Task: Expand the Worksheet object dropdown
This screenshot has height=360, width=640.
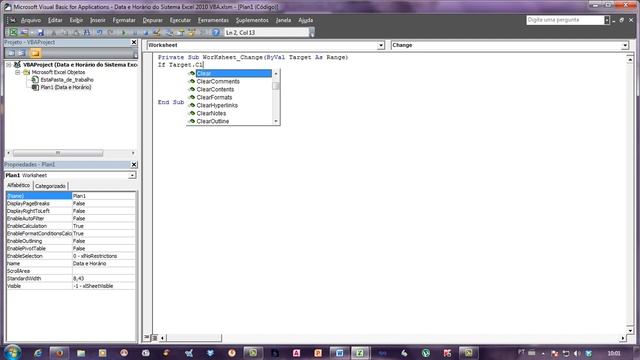Action: [380, 45]
